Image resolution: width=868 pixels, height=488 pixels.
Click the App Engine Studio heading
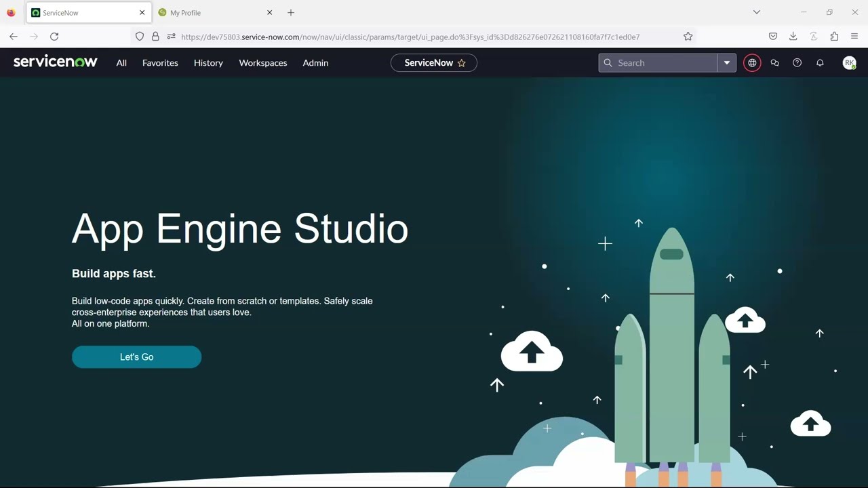click(x=240, y=229)
